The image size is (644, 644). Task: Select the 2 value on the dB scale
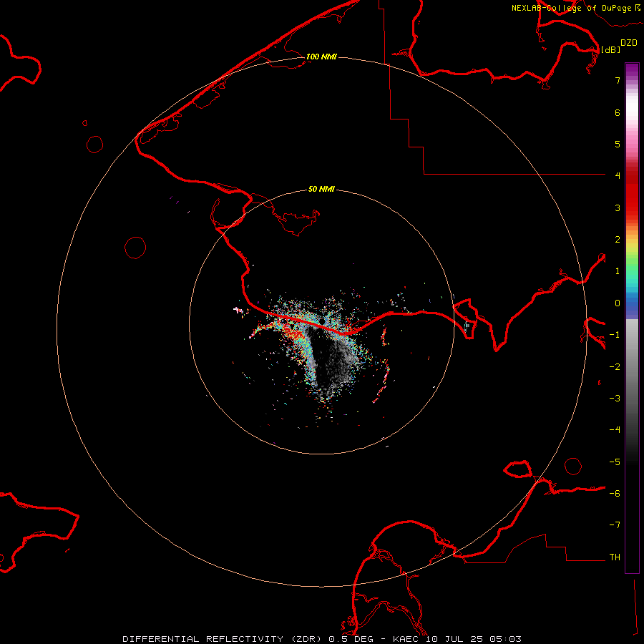[618, 240]
